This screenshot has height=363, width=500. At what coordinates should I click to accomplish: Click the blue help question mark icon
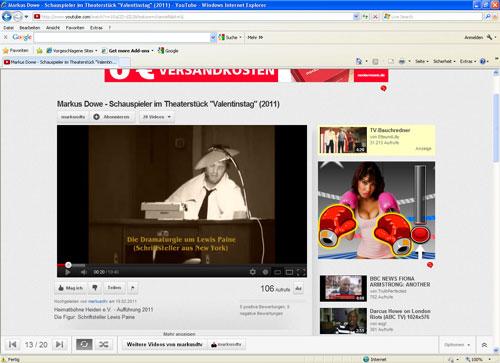click(483, 61)
